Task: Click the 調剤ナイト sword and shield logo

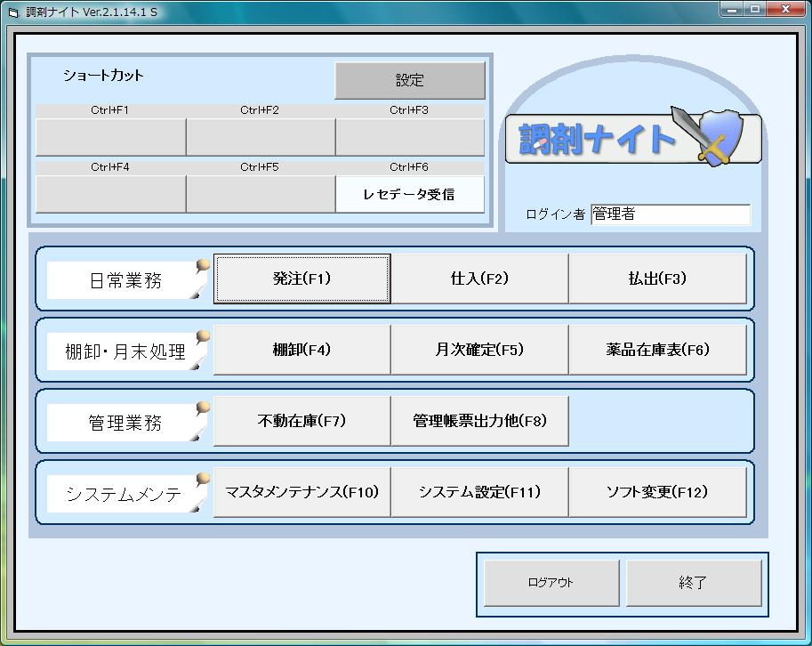Action: (633, 138)
